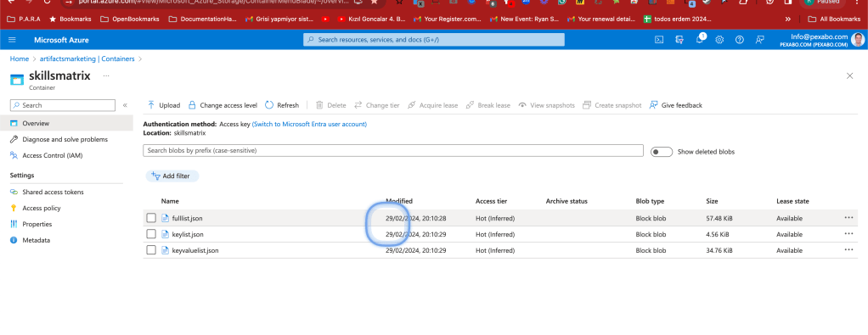
Task: Open the keylist.json blob
Action: click(x=189, y=234)
